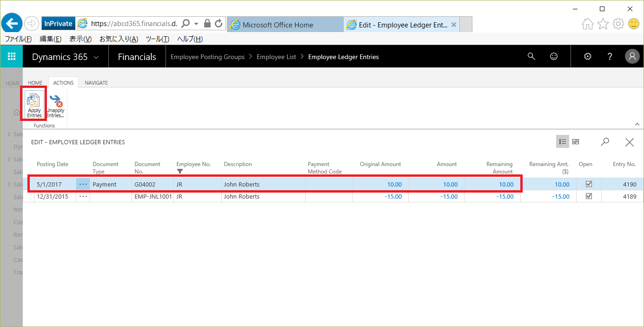Open the user profile avatar icon
This screenshot has width=644, height=327.
click(x=632, y=56)
